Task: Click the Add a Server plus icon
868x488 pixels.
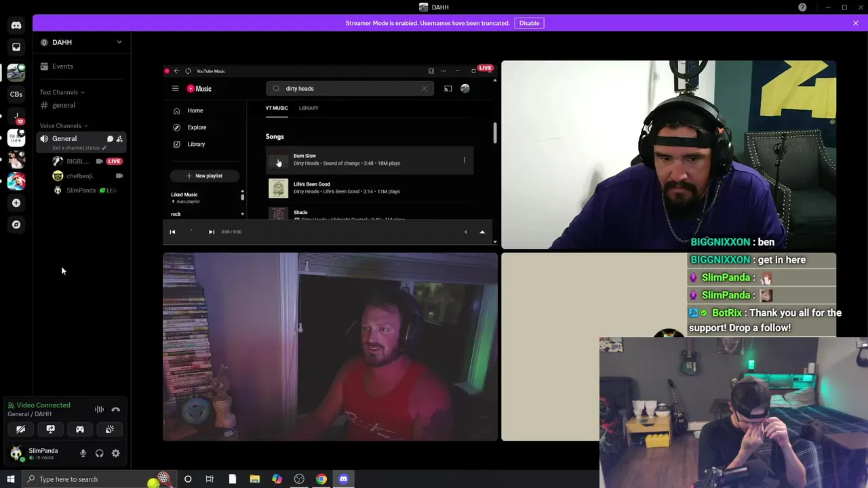Action: point(16,203)
